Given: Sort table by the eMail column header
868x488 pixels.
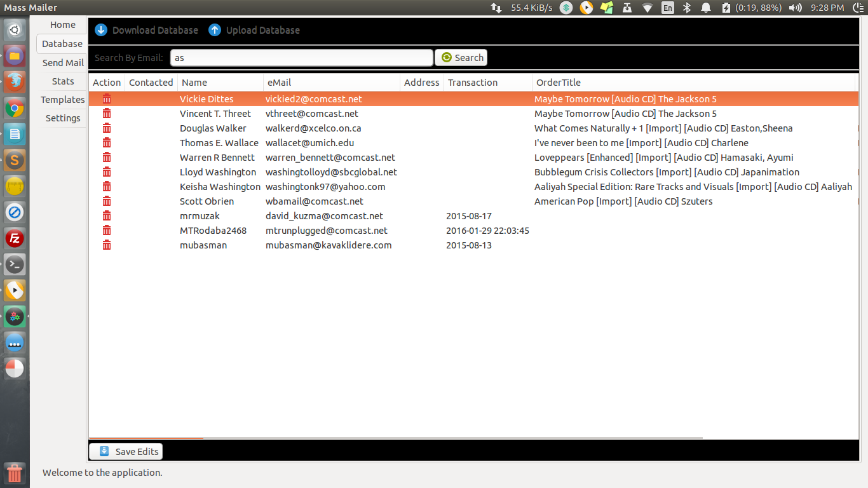Looking at the screenshot, I should click(331, 83).
